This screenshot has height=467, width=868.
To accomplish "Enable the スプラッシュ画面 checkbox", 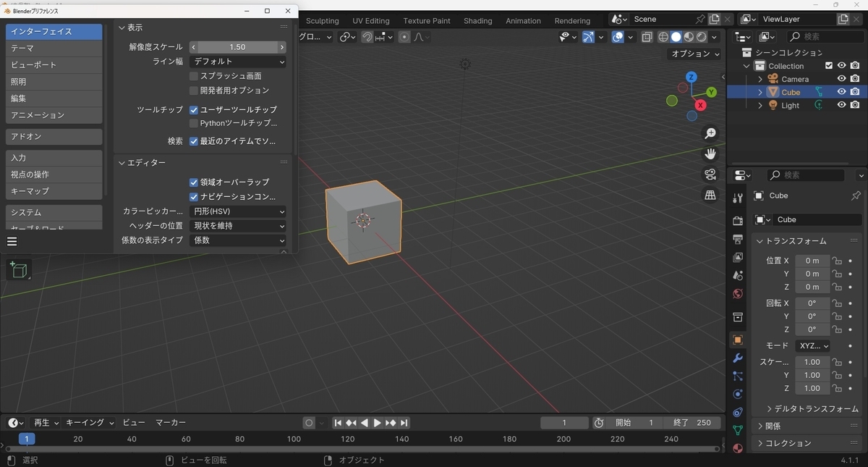I will pyautogui.click(x=194, y=76).
